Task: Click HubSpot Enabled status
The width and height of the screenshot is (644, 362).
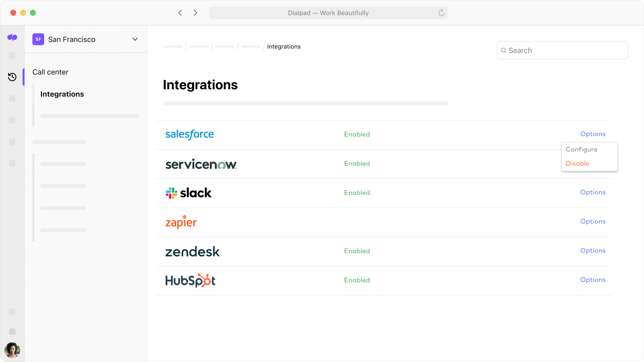Action: 357,280
